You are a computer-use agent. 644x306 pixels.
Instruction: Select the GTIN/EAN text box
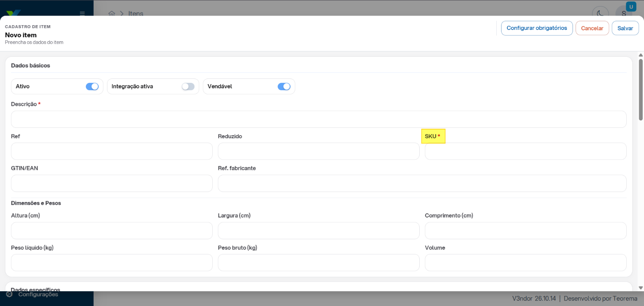pos(112,183)
